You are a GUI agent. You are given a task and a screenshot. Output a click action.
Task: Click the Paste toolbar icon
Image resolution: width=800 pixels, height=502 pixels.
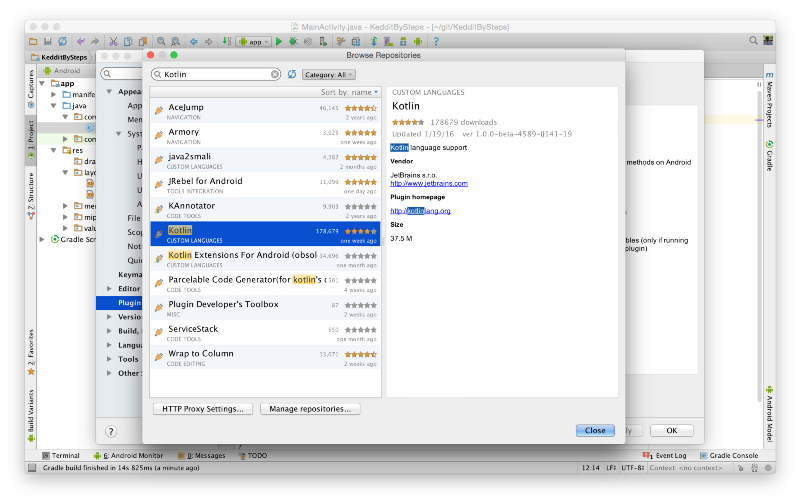click(x=143, y=41)
